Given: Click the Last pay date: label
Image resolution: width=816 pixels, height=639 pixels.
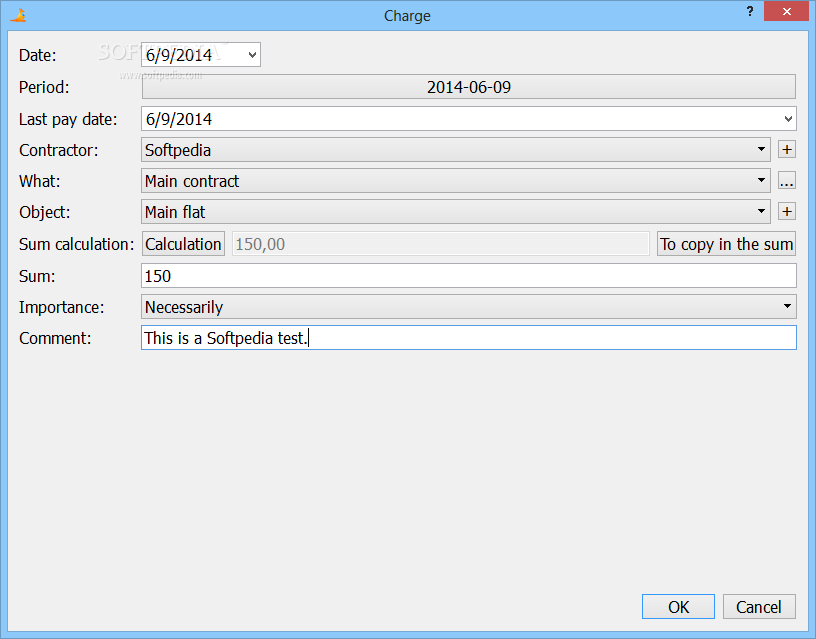Looking at the screenshot, I should tap(68, 119).
